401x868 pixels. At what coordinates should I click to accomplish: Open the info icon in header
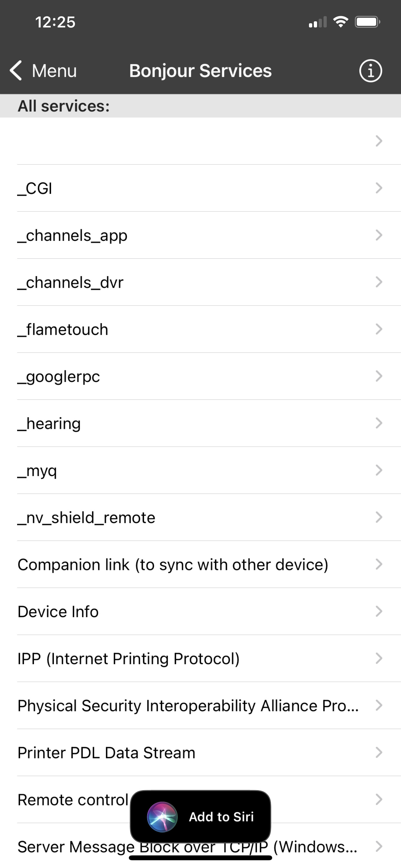point(370,71)
